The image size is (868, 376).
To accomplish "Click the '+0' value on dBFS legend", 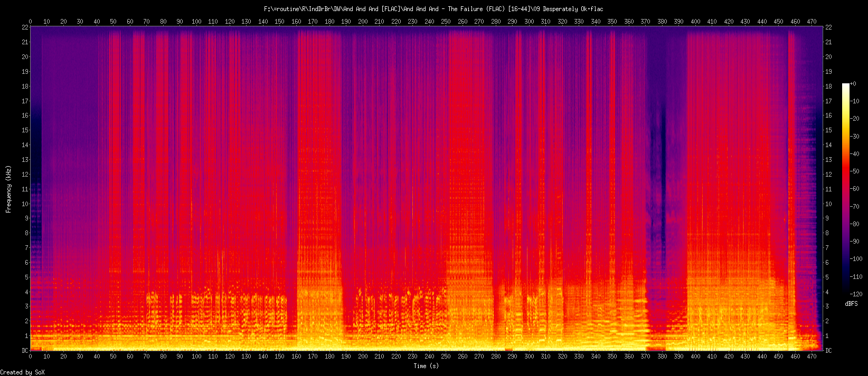I will (x=853, y=84).
